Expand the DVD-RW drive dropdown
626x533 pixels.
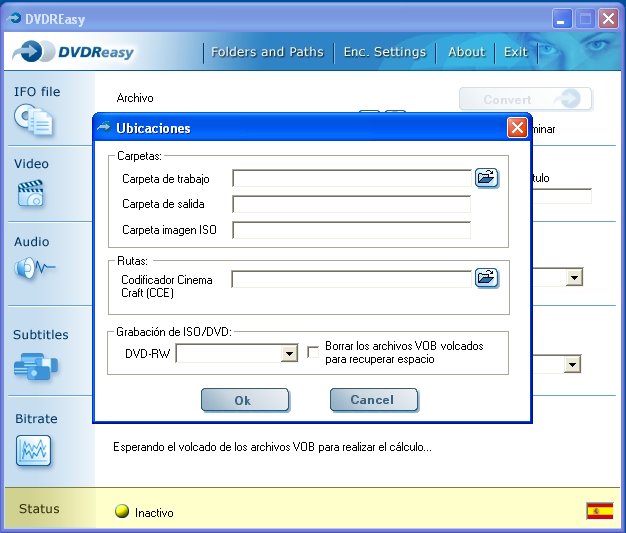pyautogui.click(x=289, y=354)
